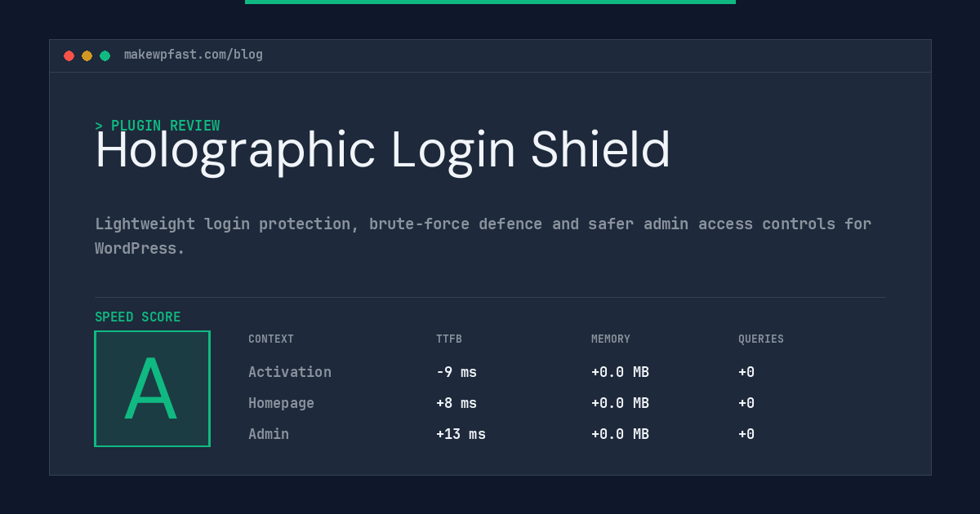The image size is (980, 514).
Task: Click Admin row memory +0.0 MB
Action: coord(620,434)
